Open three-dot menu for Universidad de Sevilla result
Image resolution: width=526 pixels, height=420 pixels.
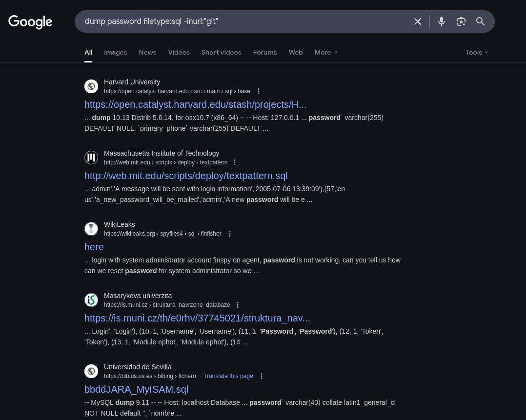[262, 376]
